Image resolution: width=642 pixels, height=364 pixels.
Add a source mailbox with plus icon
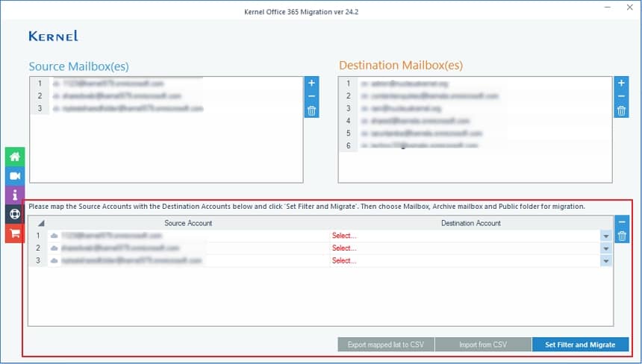tap(311, 83)
